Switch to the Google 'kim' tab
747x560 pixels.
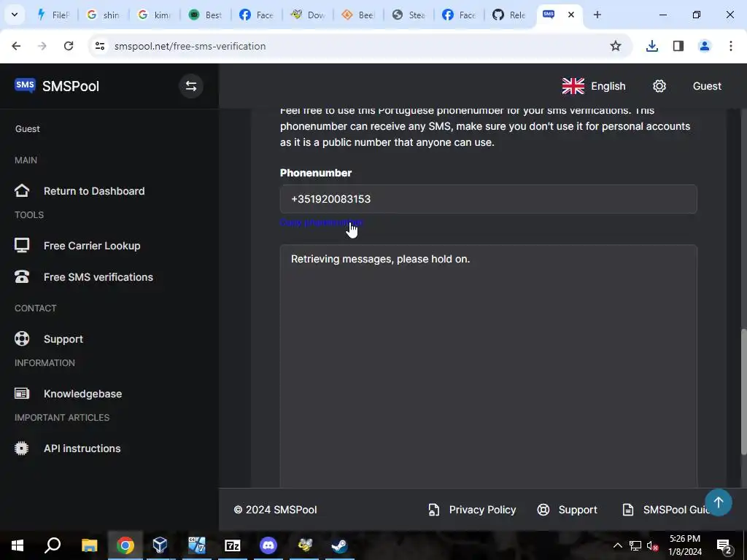[x=155, y=15]
